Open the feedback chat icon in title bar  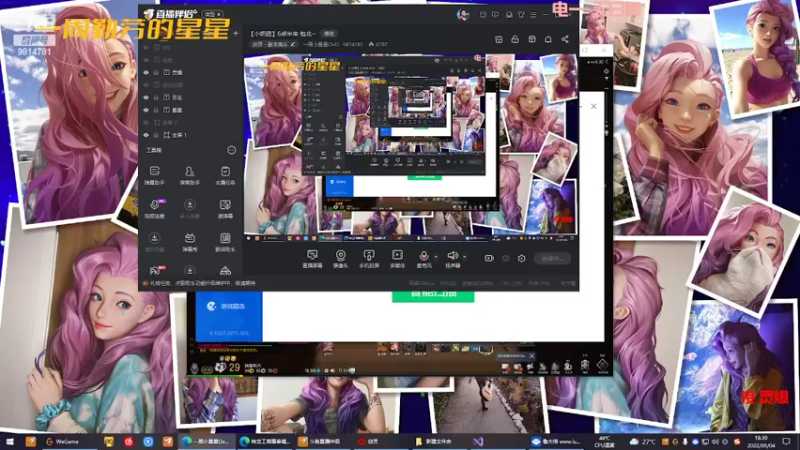[x=495, y=15]
